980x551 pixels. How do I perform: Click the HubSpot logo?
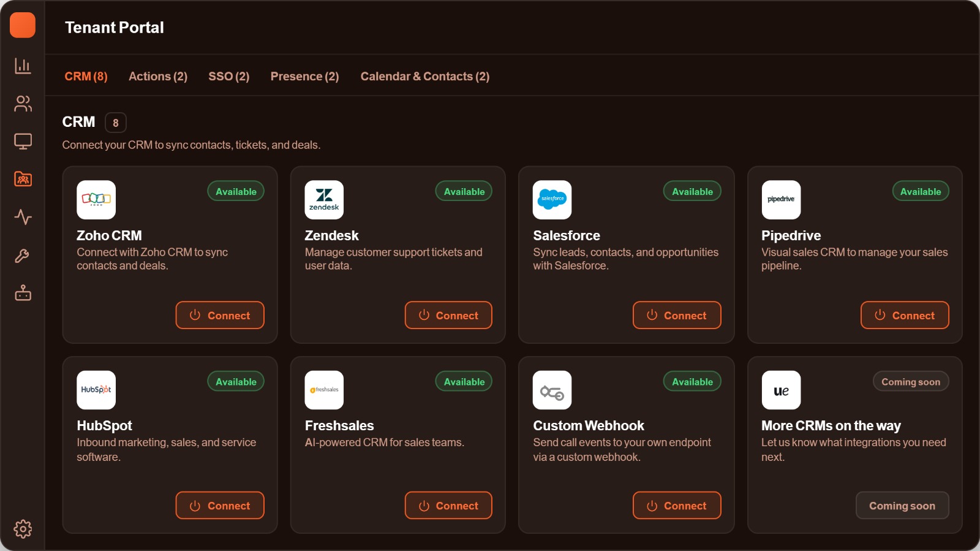[x=96, y=390]
